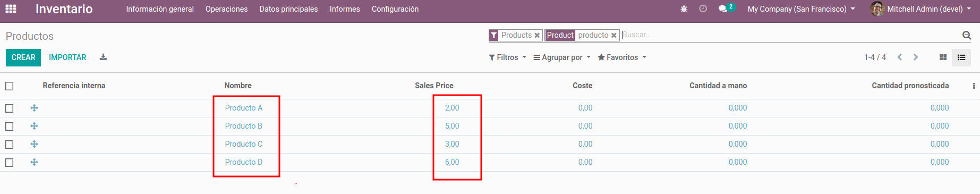Remove the Products filter tag
Screen dimensions: 980x194
coord(537,36)
